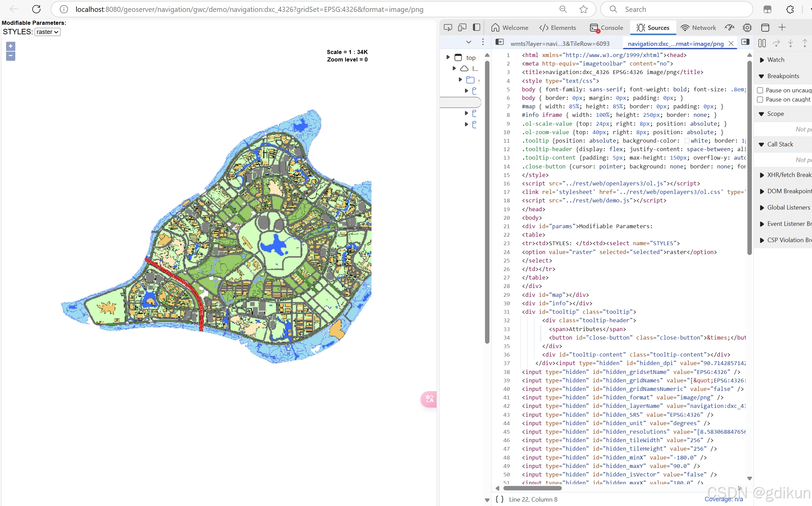812x506 pixels.
Task: Click the step into debugger arrow
Action: tap(791, 43)
